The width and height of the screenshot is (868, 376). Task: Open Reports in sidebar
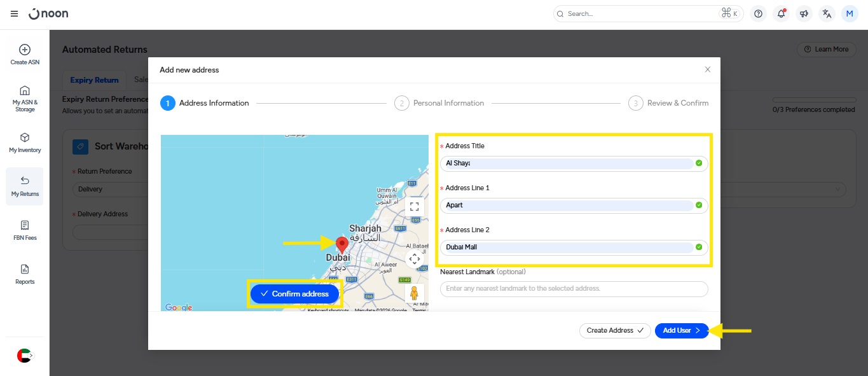click(x=25, y=274)
